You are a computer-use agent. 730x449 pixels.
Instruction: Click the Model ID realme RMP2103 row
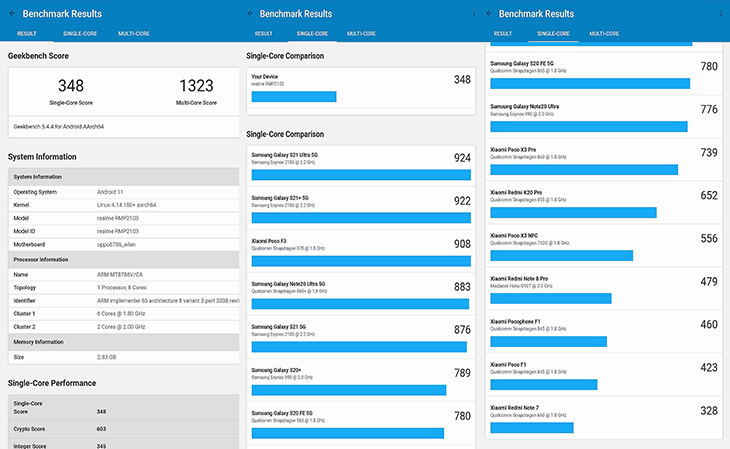(x=124, y=231)
